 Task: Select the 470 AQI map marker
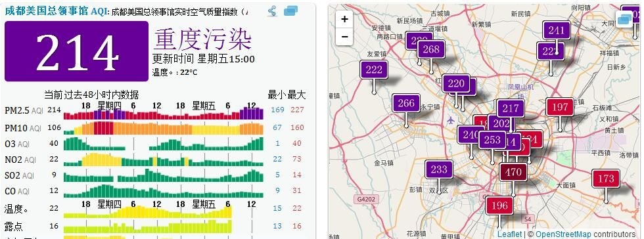[513, 172]
